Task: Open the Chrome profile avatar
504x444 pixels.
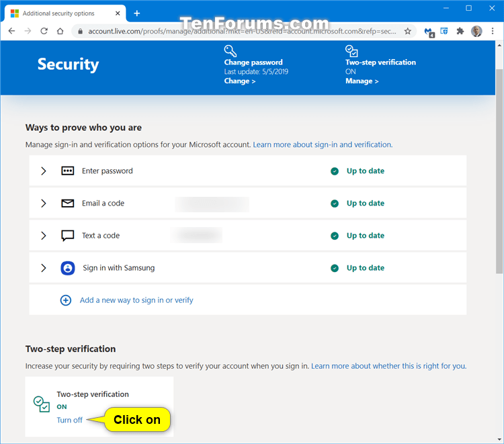Action: (x=476, y=31)
